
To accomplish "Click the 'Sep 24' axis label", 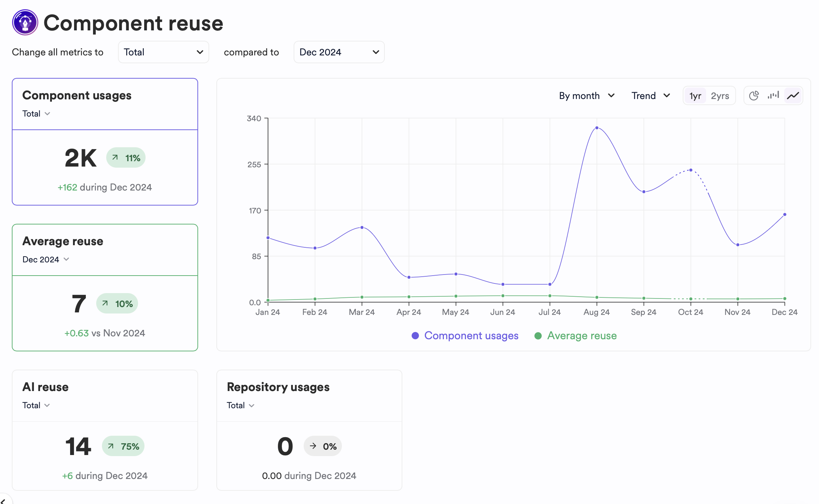I will [x=644, y=312].
